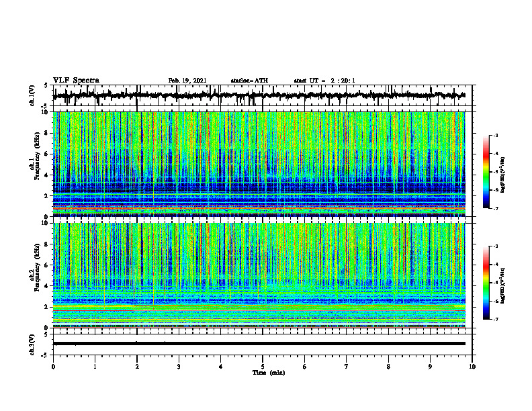The height and width of the screenshot is (411, 532).
Task: Click the "VLF Spectra" plot title
Action: coord(76,81)
